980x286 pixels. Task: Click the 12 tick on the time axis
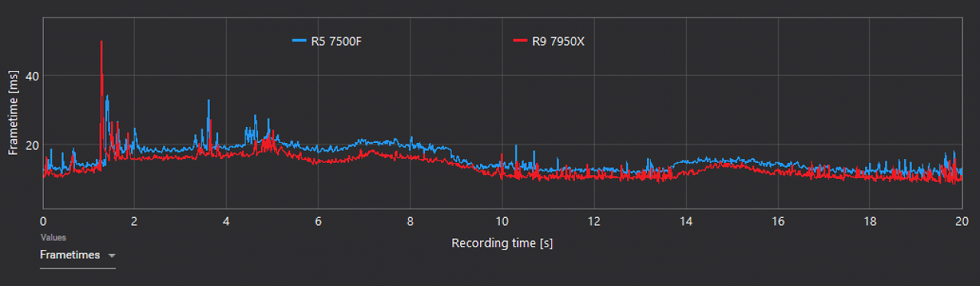point(594,221)
